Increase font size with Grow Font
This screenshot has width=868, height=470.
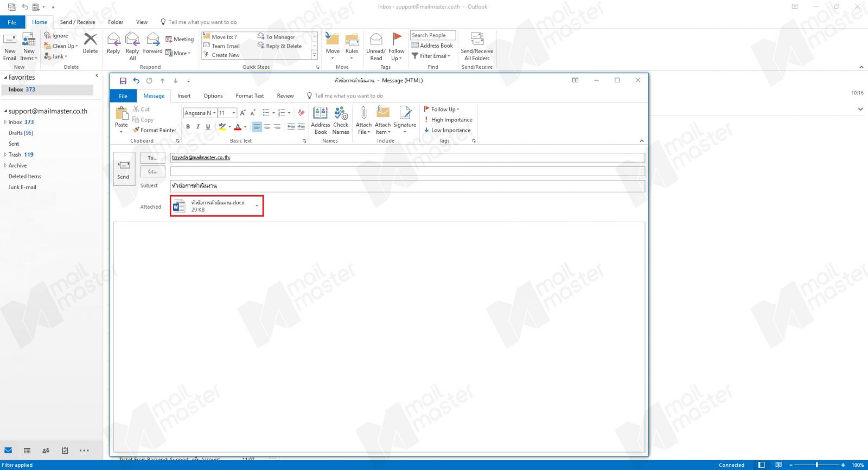242,113
